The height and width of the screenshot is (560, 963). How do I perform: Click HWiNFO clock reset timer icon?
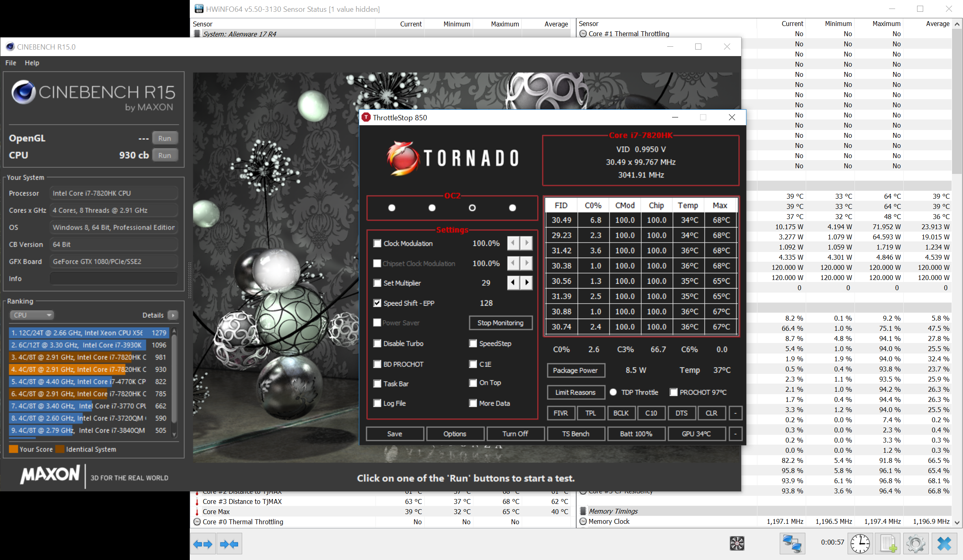pos(860,543)
